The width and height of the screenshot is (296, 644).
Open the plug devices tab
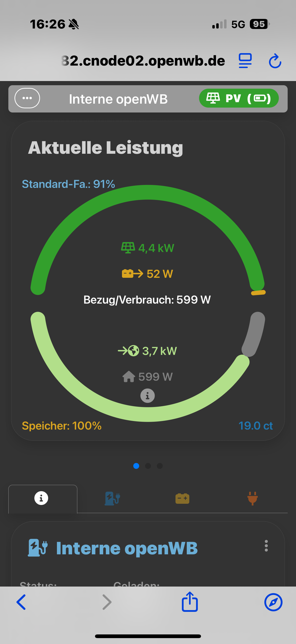(252, 499)
